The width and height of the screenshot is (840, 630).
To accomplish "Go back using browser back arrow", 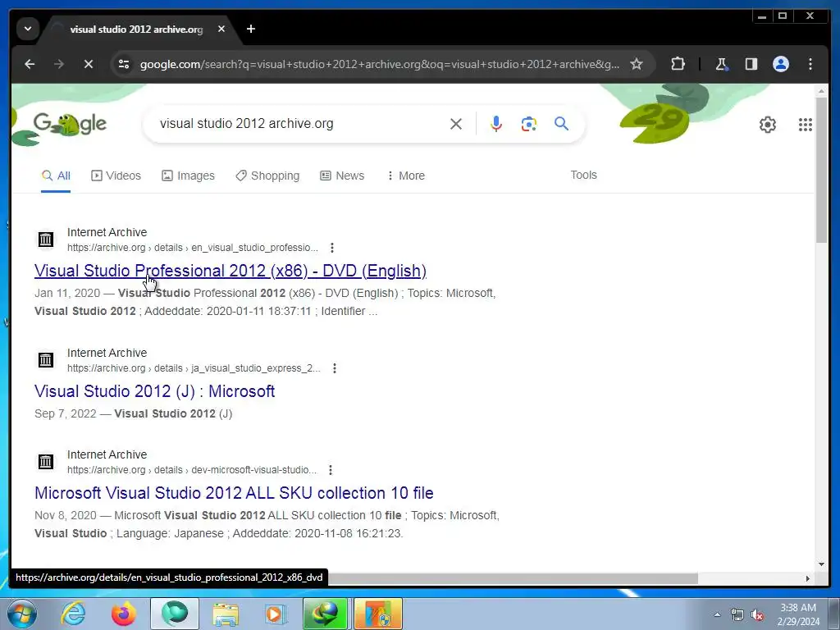I will click(30, 64).
